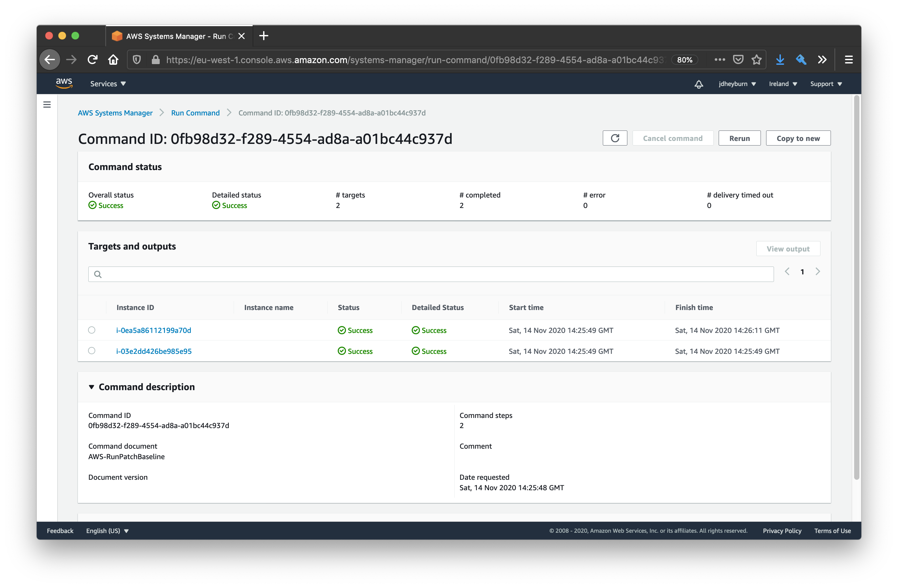Sort by Start time column header
Viewport: 898px width, 588px height.
[x=526, y=307]
